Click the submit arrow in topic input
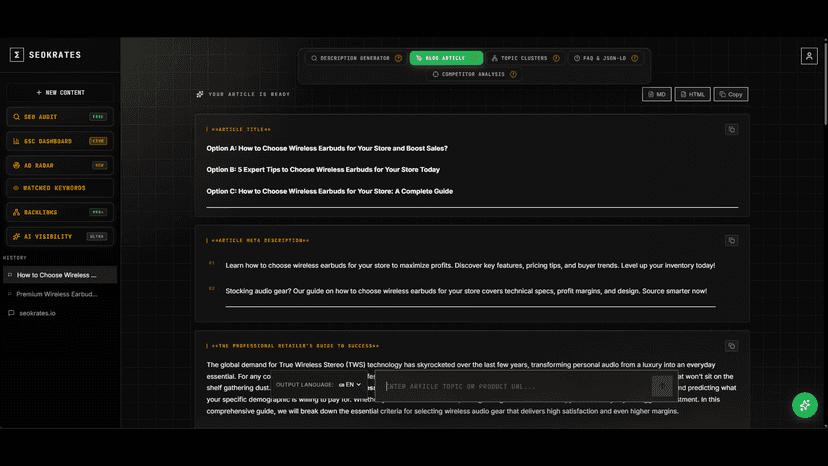The image size is (828, 466). pos(662,386)
